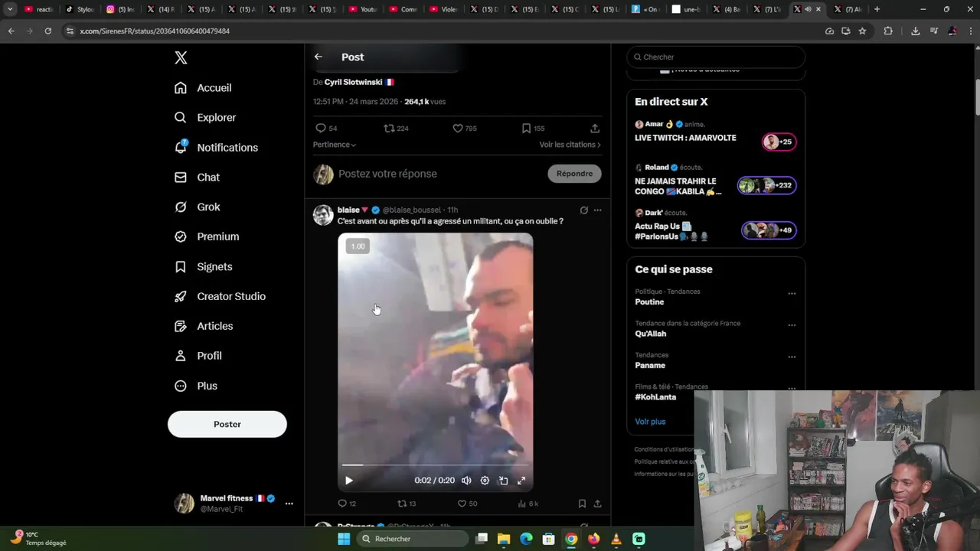Go back using Post arrow
Image resolution: width=980 pixels, height=551 pixels.
pyautogui.click(x=318, y=57)
